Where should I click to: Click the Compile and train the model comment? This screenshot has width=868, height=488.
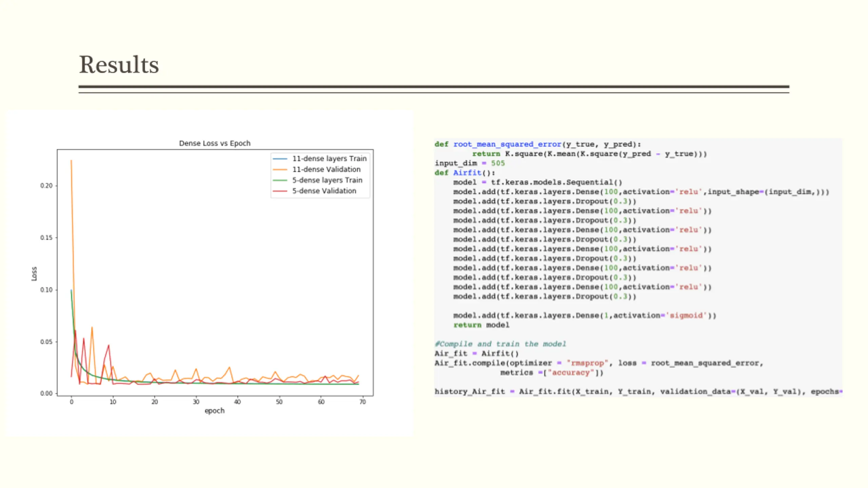point(500,344)
